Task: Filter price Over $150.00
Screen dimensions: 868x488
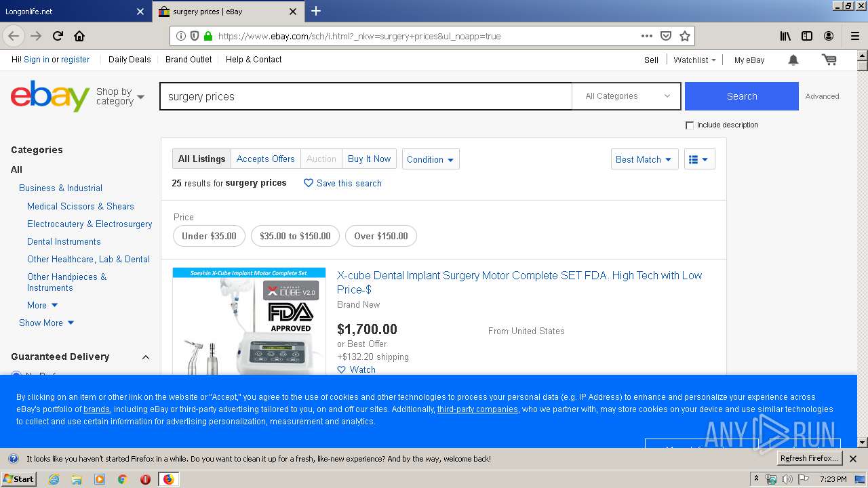Action: point(381,236)
